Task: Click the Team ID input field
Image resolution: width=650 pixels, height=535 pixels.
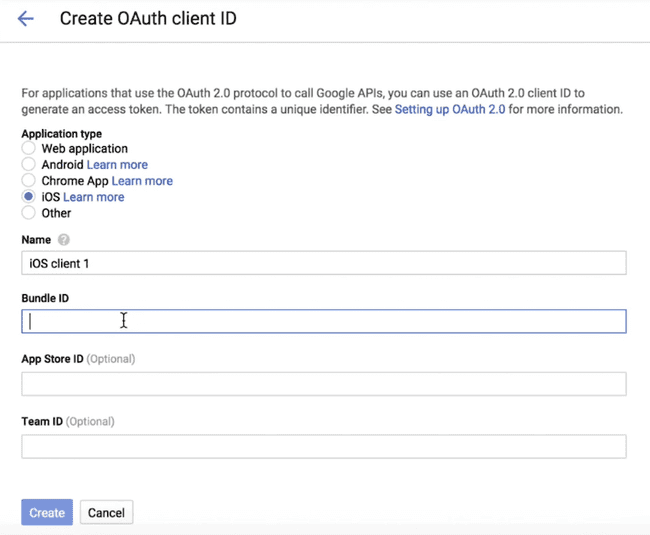Action: 323,446
